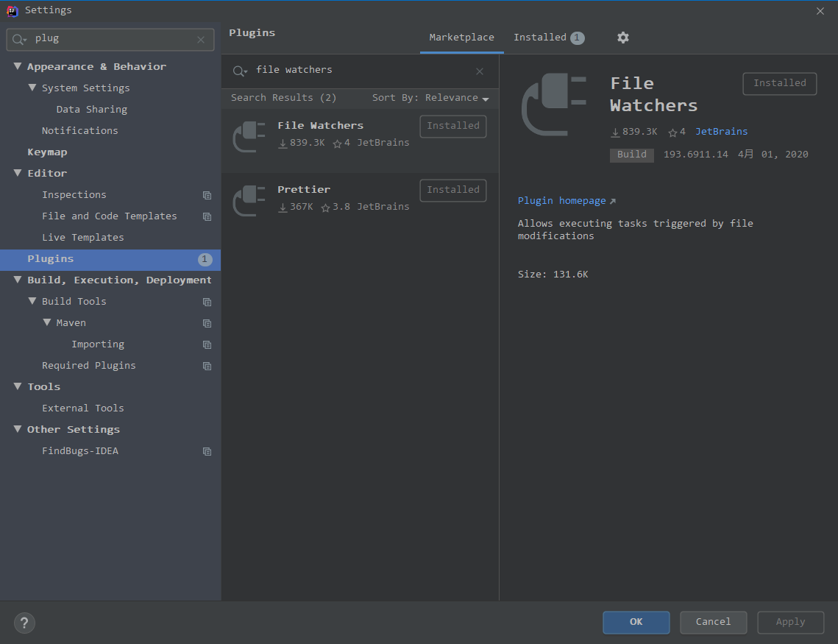
Task: Click the external link arrow beside Plugin homepage
Action: (612, 202)
